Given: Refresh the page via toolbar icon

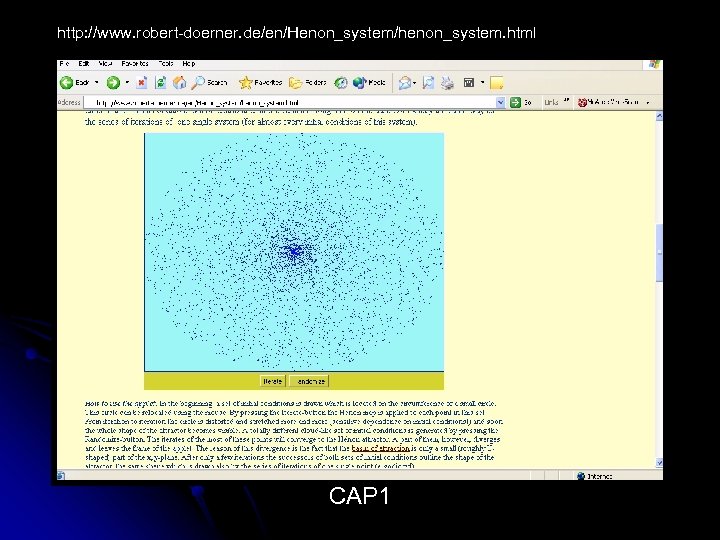Looking at the screenshot, I should tap(160, 83).
